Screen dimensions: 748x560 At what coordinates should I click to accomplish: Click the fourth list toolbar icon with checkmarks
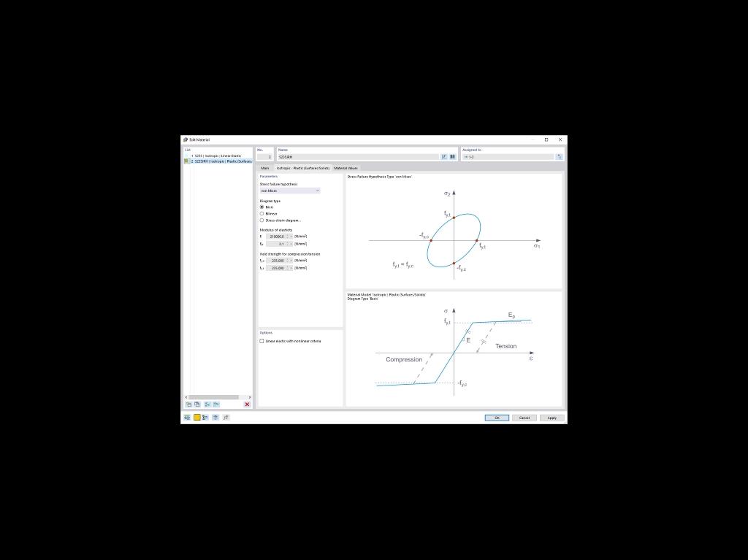point(216,404)
